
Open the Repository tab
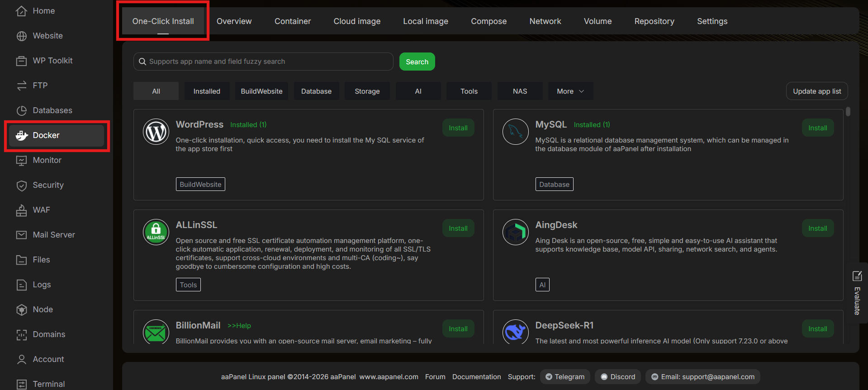point(654,21)
